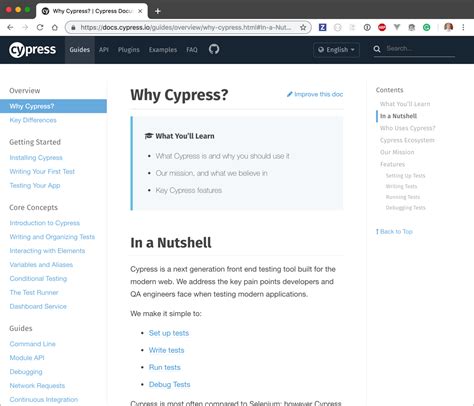The image size is (474, 406).
Task: Jump to Writing Tests in Contents
Action: tap(401, 186)
